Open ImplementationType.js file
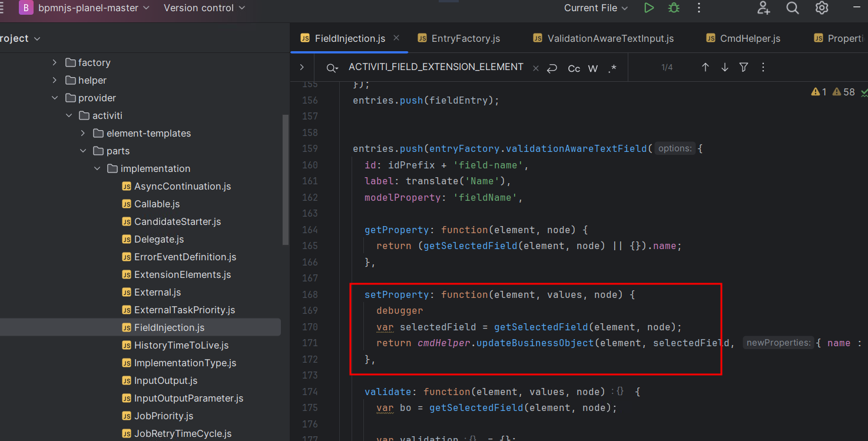This screenshot has width=868, height=441. click(x=179, y=363)
